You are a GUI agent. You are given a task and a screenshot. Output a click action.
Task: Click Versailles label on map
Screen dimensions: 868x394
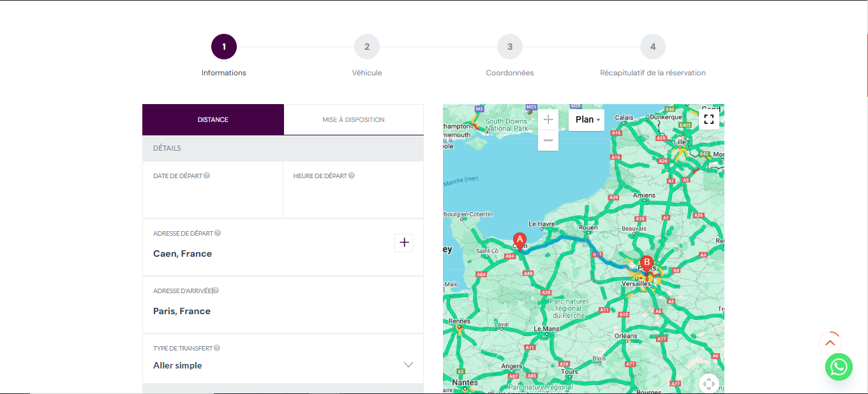pos(636,284)
